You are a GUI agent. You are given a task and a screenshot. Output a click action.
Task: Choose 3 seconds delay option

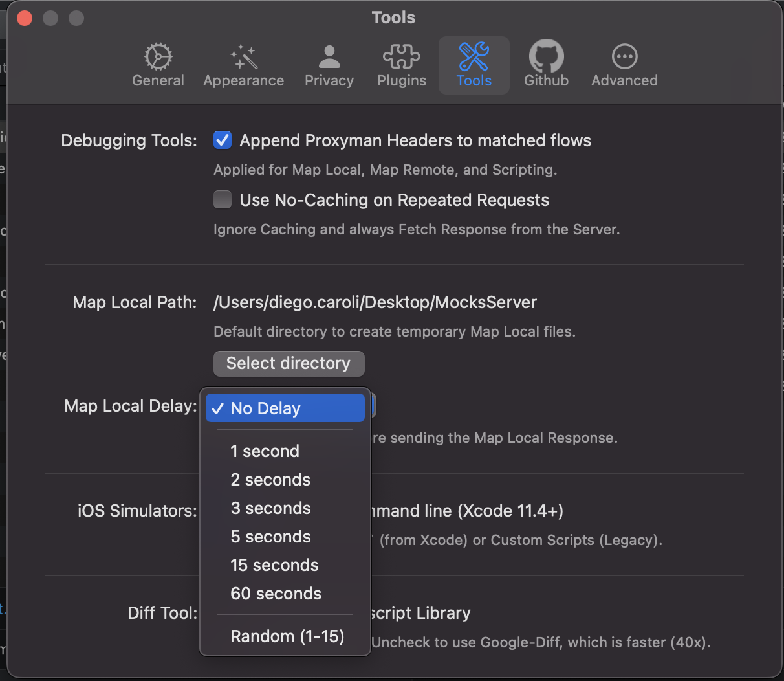click(x=285, y=508)
